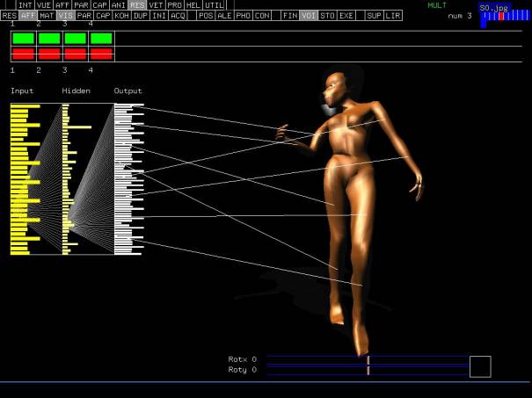Click the first green indicator box
This screenshot has width=532, height=398.
pos(24,39)
